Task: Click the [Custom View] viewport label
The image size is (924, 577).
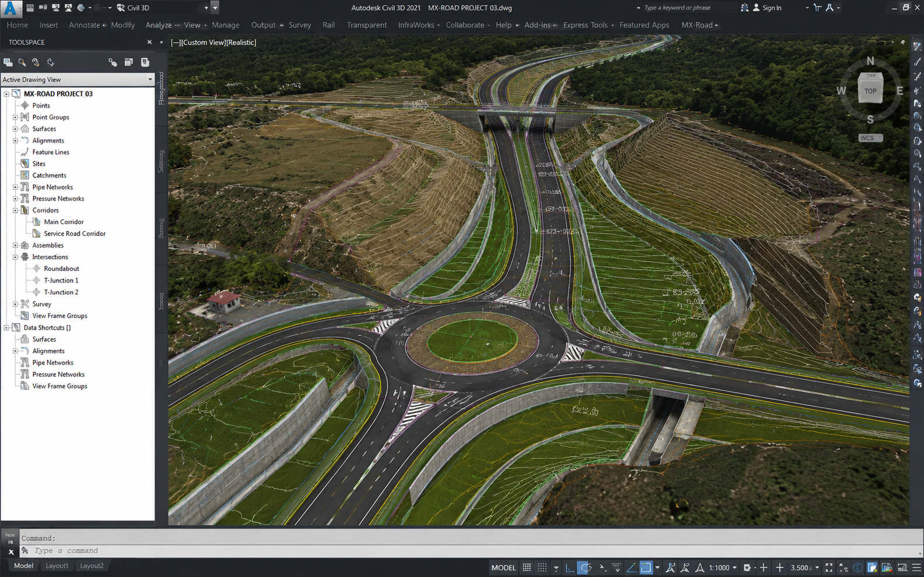Action: 203,43
